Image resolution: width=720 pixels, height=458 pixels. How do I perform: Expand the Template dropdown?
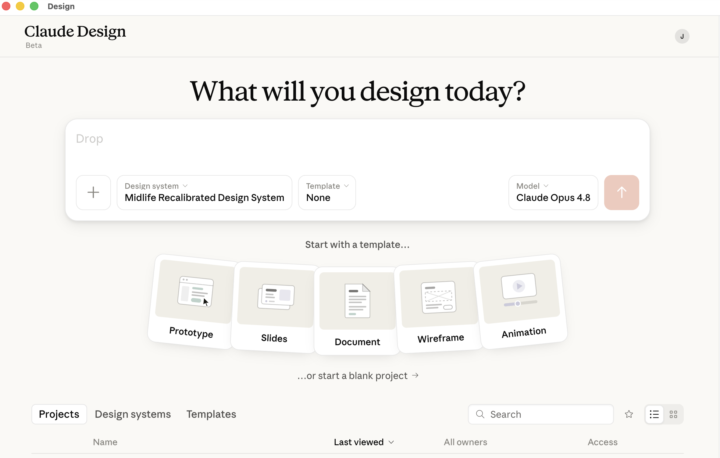click(327, 192)
